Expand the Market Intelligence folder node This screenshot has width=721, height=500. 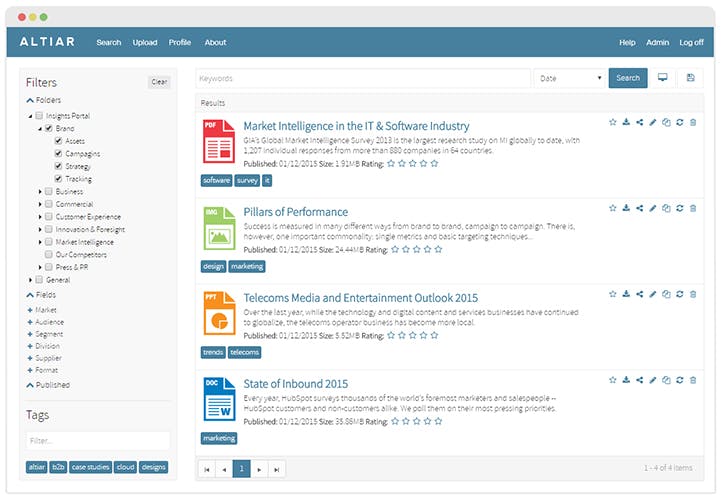pos(40,242)
